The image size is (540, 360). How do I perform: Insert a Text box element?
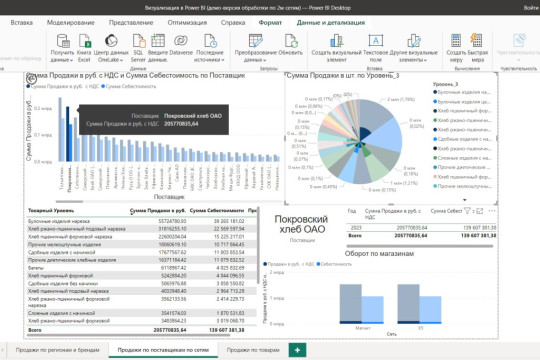coord(375,41)
